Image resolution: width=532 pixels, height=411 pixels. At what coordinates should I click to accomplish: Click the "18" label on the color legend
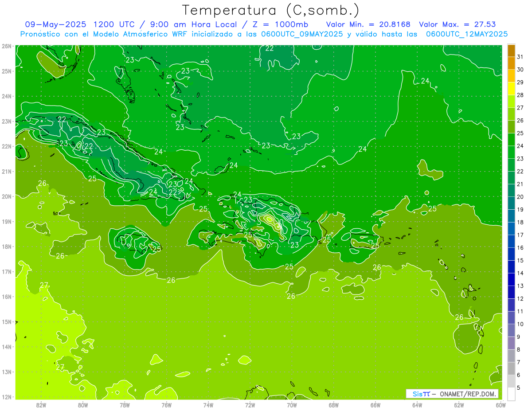pos(520,222)
